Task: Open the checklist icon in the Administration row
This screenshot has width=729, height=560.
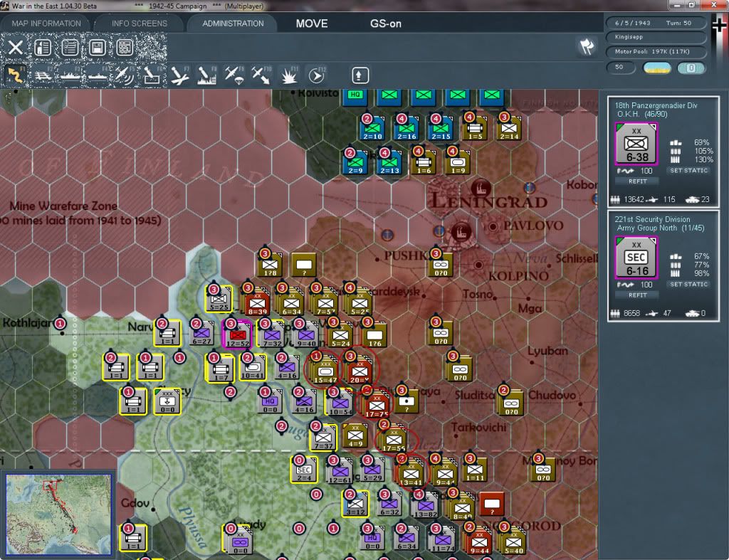Action: [x=70, y=47]
